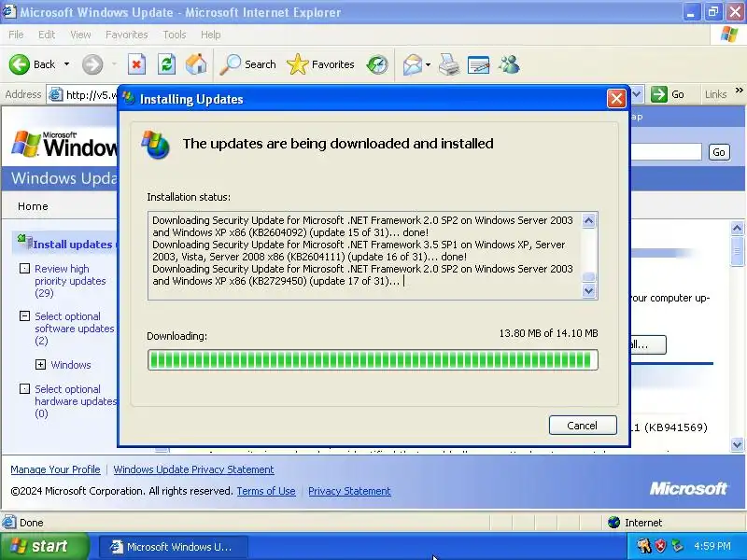Toggle box beside optional hardware updates
Viewport: 747px width, 560px height.
[24, 388]
